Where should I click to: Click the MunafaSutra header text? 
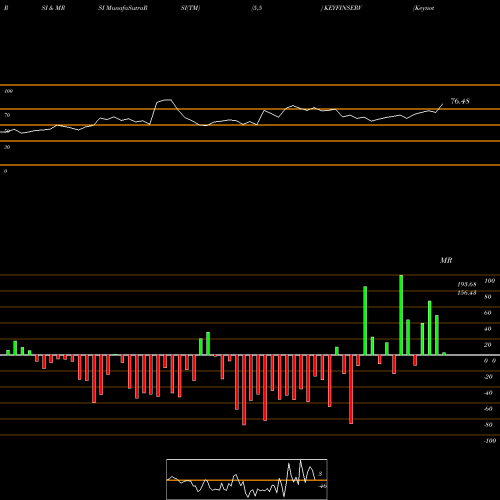[x=126, y=8]
